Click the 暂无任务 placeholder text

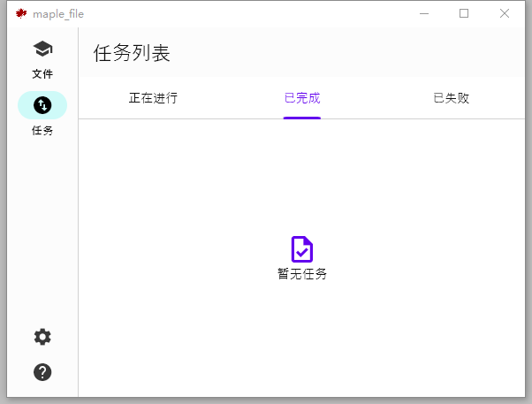tap(302, 274)
